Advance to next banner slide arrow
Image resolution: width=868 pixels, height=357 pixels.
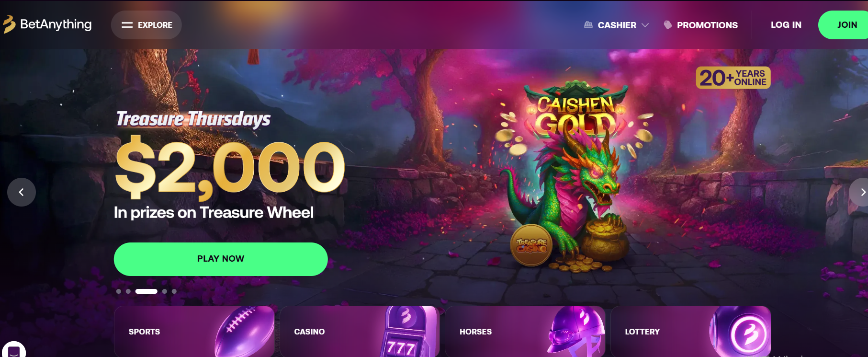point(860,192)
